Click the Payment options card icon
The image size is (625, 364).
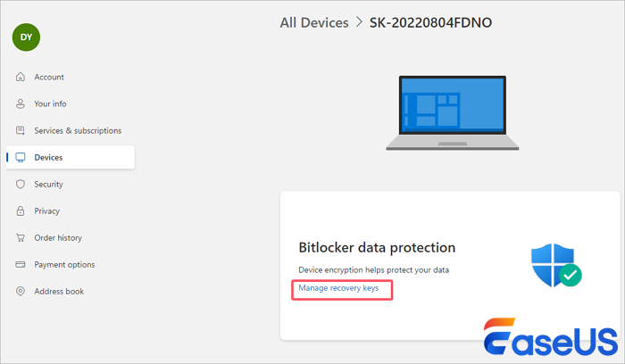click(21, 265)
